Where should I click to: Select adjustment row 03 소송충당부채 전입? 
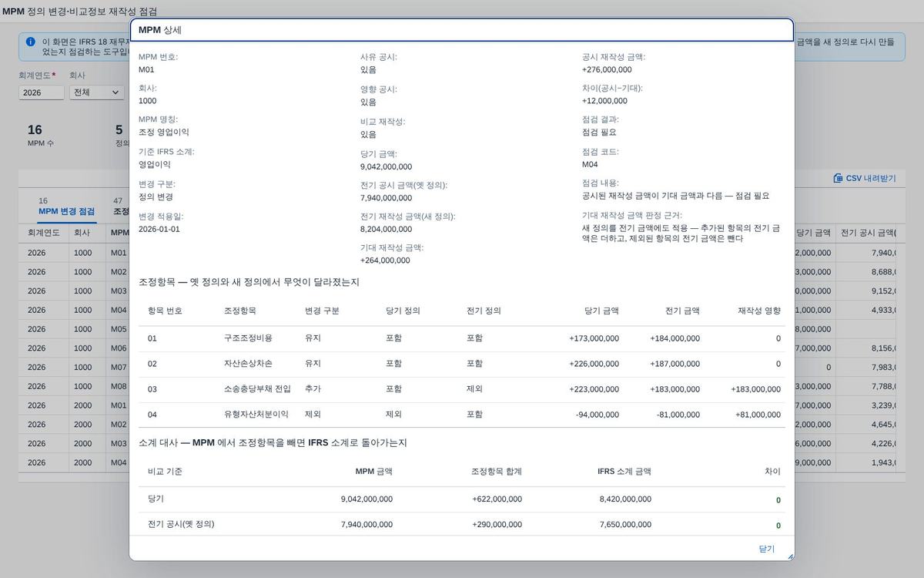462,389
